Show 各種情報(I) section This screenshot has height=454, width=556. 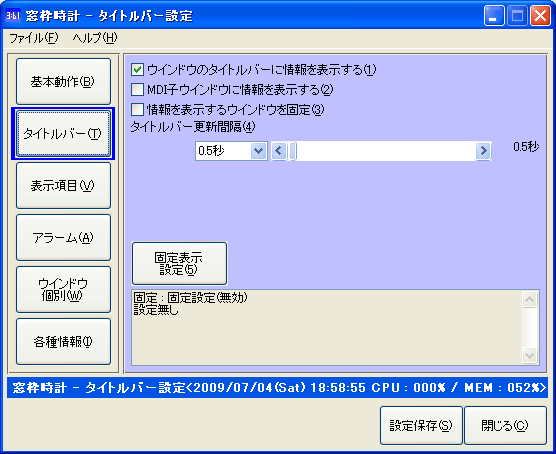point(63,342)
